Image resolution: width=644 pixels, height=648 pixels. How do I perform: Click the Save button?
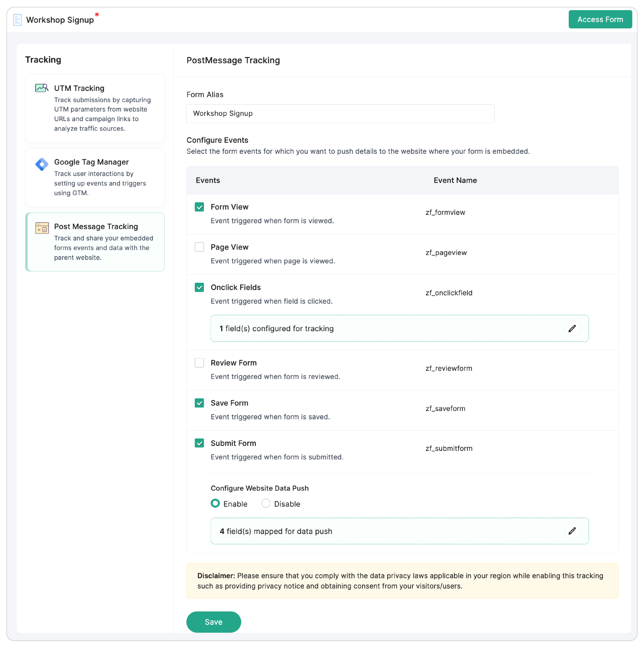pos(214,622)
